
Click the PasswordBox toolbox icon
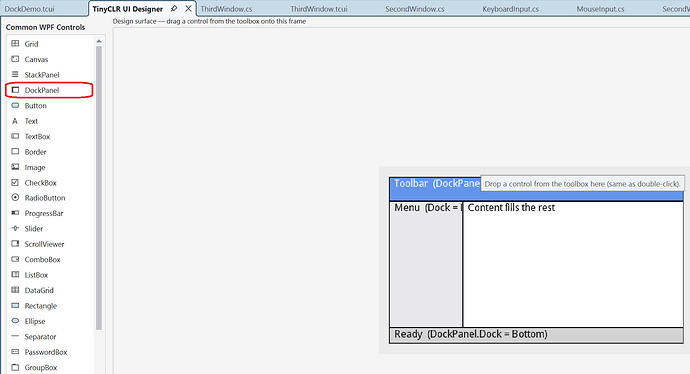(x=15, y=352)
